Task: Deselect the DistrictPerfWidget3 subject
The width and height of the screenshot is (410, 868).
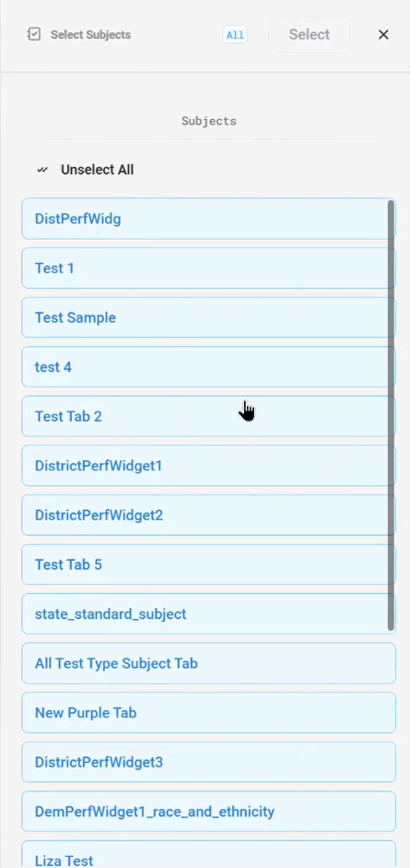Action: tap(209, 762)
